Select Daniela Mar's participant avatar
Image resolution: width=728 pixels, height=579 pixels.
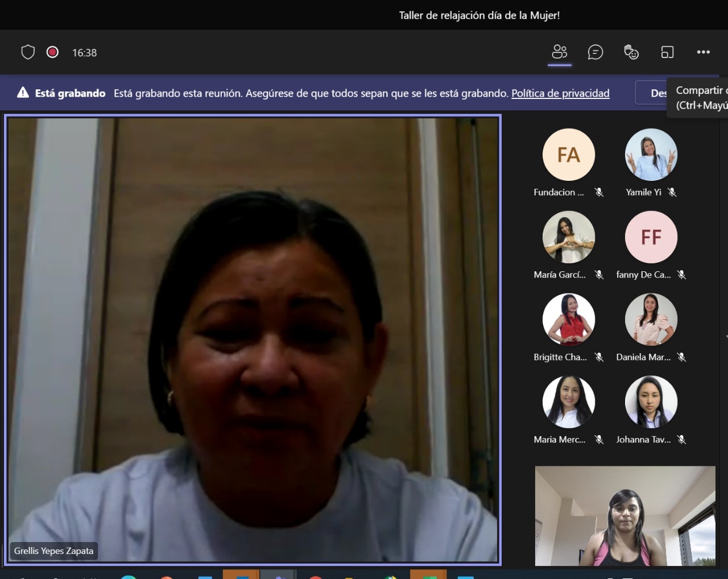tap(651, 320)
